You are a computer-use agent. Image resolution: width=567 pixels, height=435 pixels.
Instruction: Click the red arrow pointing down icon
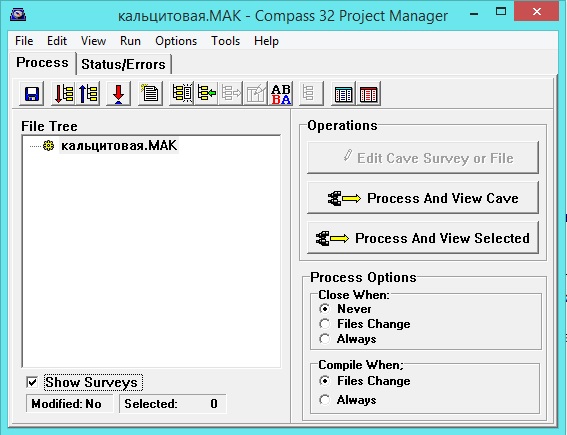point(118,94)
